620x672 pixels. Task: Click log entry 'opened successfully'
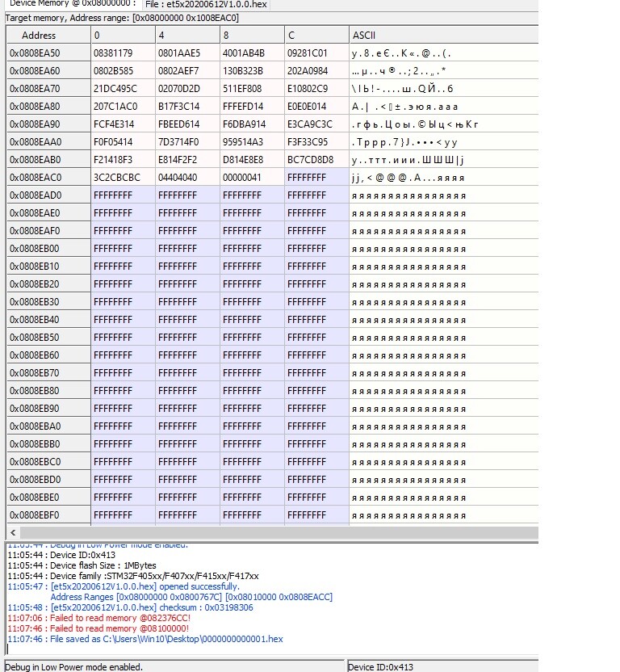[124, 586]
